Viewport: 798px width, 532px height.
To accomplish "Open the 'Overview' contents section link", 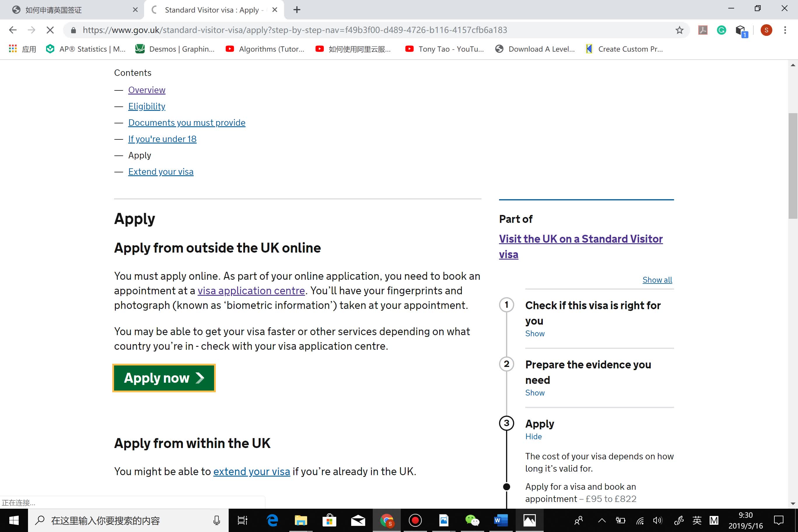I will (147, 90).
